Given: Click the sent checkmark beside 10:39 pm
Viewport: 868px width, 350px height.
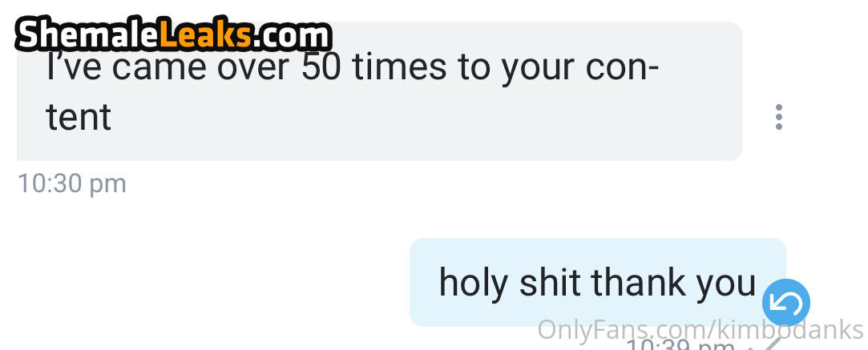Looking at the screenshot, I should [767, 344].
